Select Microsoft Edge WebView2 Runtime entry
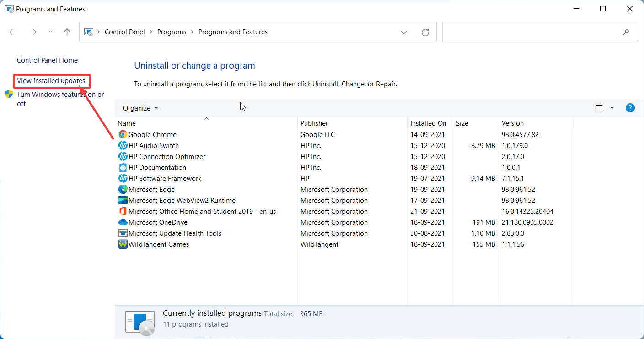Screen dimensions: 644x339 pyautogui.click(x=182, y=200)
